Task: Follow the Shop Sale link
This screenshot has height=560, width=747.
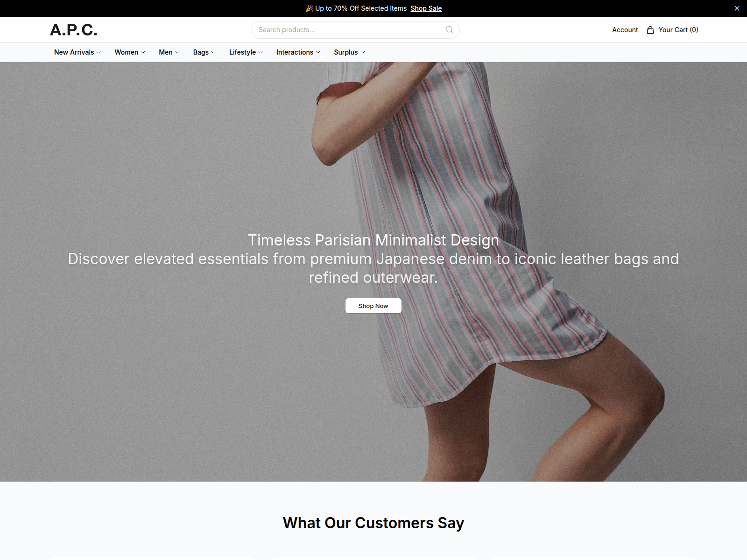Action: [426, 8]
